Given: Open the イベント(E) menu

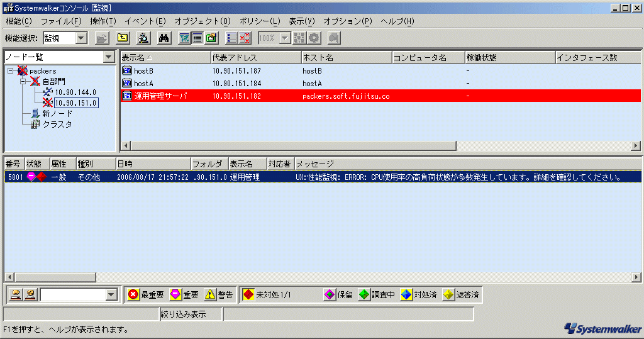Looking at the screenshot, I should pos(145,21).
